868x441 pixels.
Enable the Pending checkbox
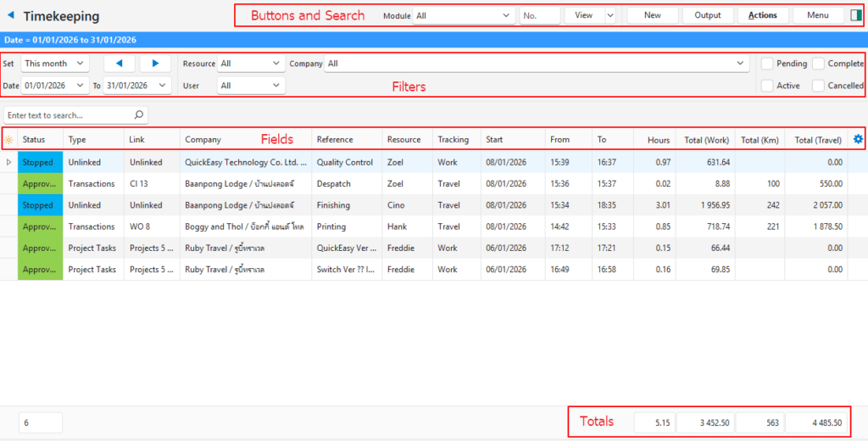[x=767, y=64]
